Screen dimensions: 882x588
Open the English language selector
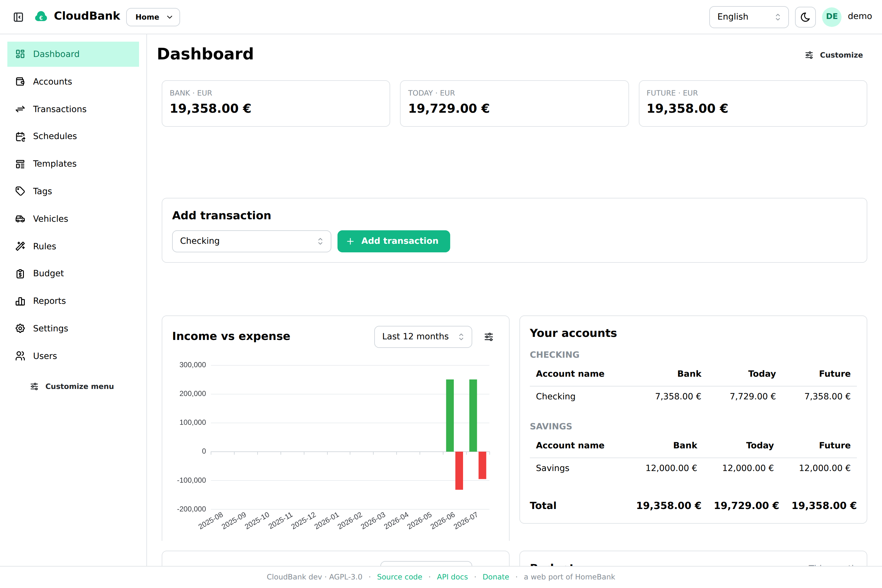coord(748,17)
